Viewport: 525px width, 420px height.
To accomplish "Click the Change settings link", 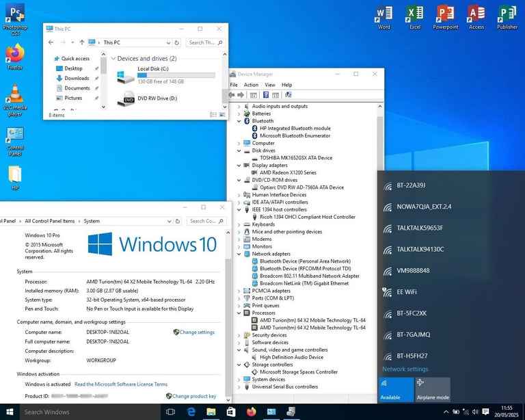I will (x=197, y=332).
